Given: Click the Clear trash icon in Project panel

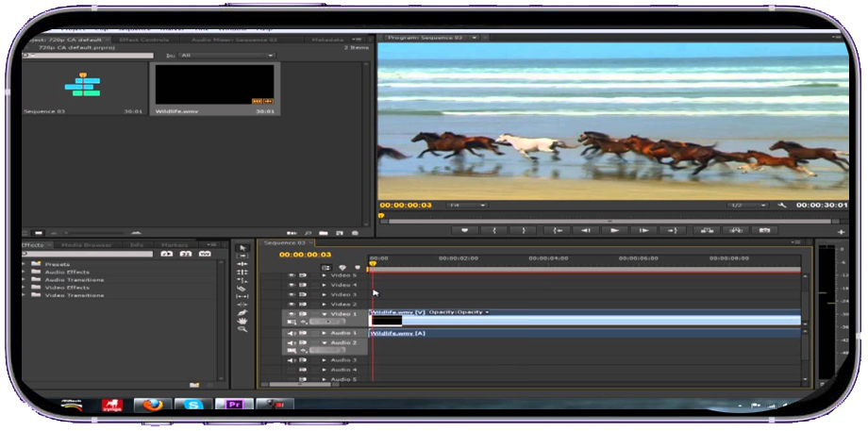Looking at the screenshot, I should [x=355, y=234].
